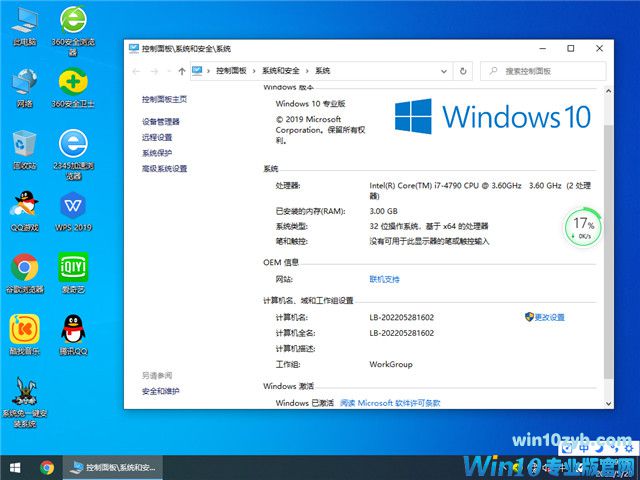Read the Microsoft software license terms link
This screenshot has width=640, height=480.
point(390,403)
